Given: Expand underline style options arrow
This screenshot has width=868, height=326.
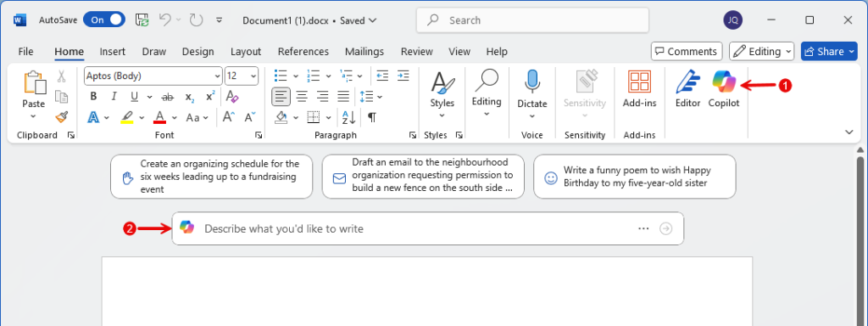Looking at the screenshot, I should (x=150, y=97).
